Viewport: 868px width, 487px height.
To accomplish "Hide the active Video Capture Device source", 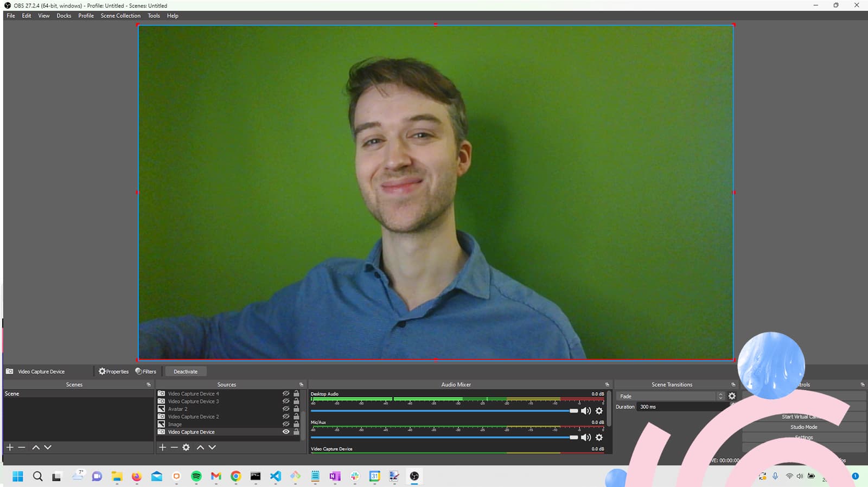I will click(x=286, y=432).
